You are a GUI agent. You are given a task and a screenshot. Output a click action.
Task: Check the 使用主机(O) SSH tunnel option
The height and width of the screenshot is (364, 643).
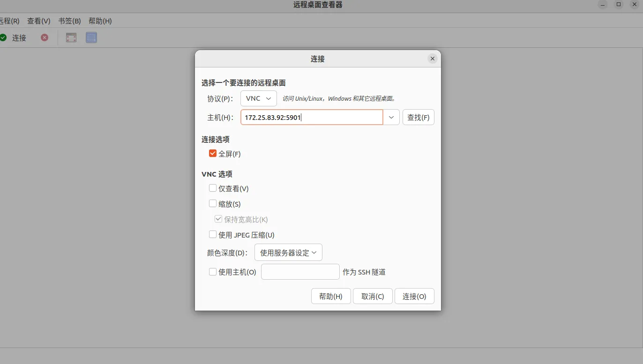pos(212,272)
